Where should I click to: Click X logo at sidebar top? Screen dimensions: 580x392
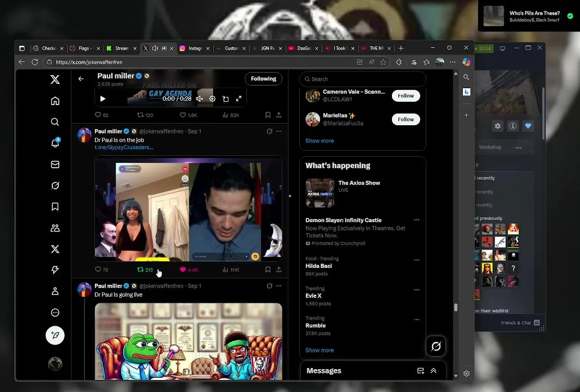55,79
